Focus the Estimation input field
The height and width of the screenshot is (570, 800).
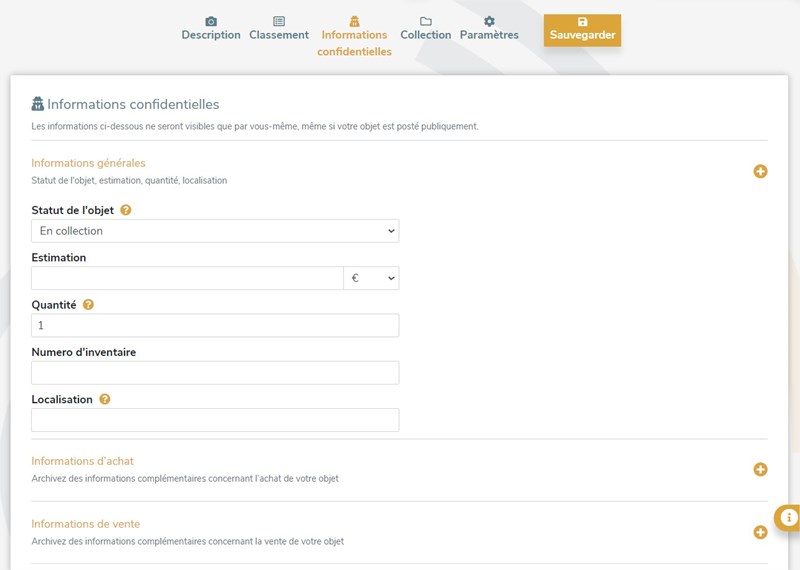187,278
